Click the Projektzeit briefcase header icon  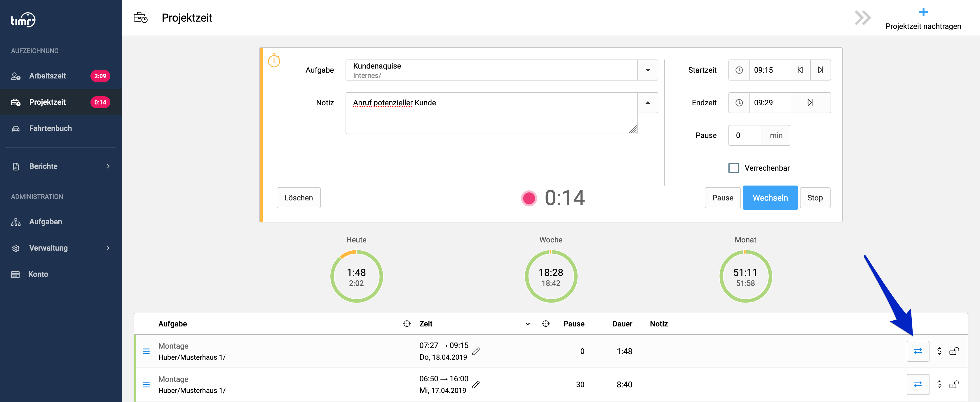(x=140, y=18)
